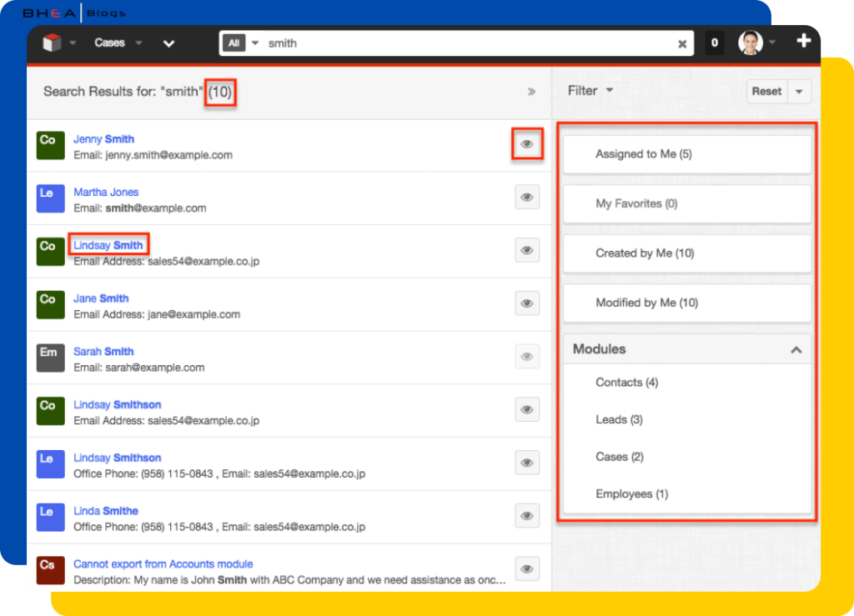This screenshot has width=854, height=616.
Task: Preview the Jane Smith record
Action: pyautogui.click(x=527, y=303)
